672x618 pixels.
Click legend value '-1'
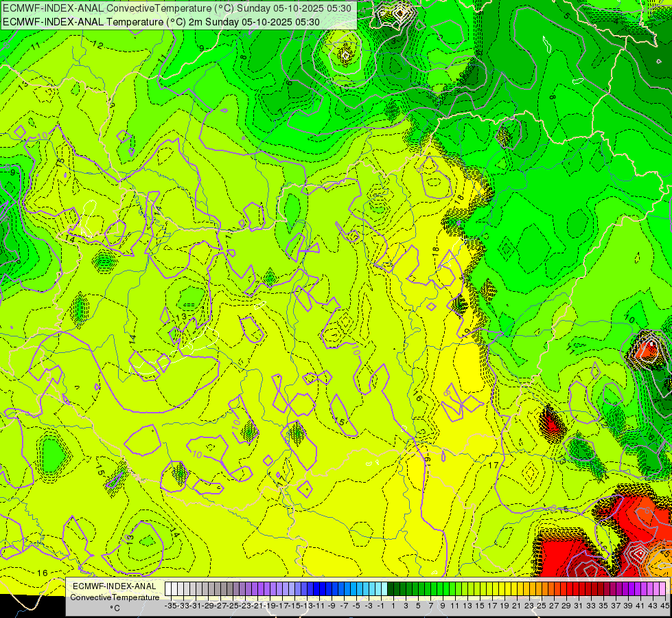click(x=381, y=606)
